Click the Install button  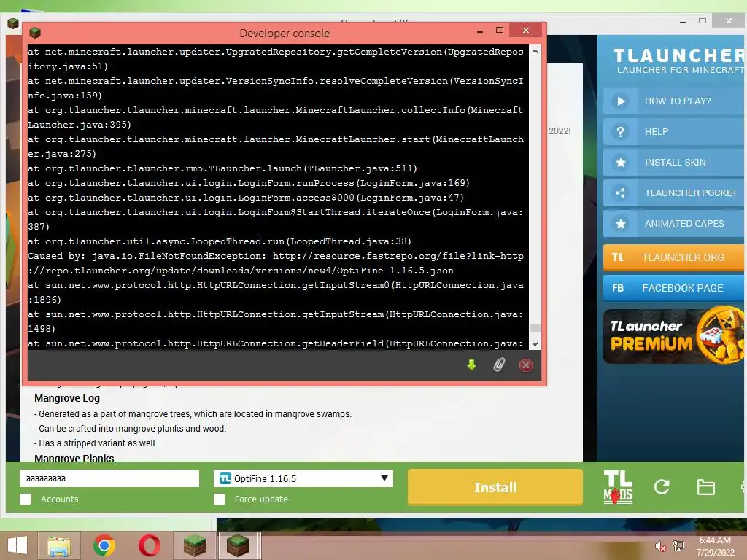[x=495, y=487]
